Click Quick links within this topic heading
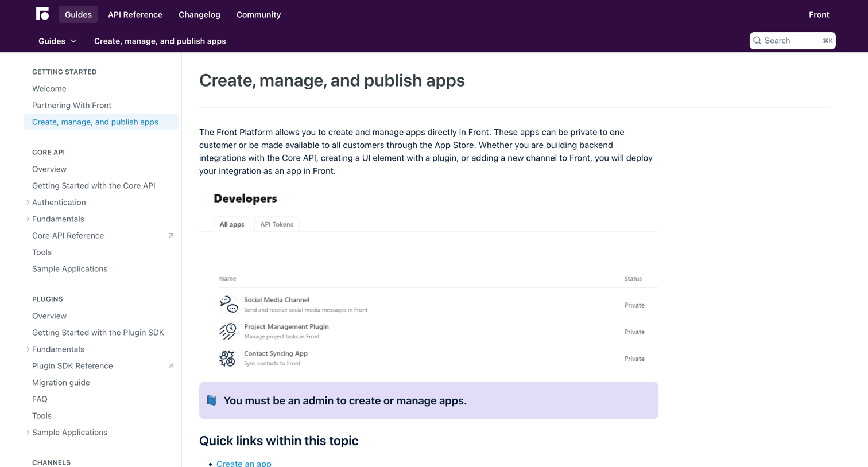 278,441
